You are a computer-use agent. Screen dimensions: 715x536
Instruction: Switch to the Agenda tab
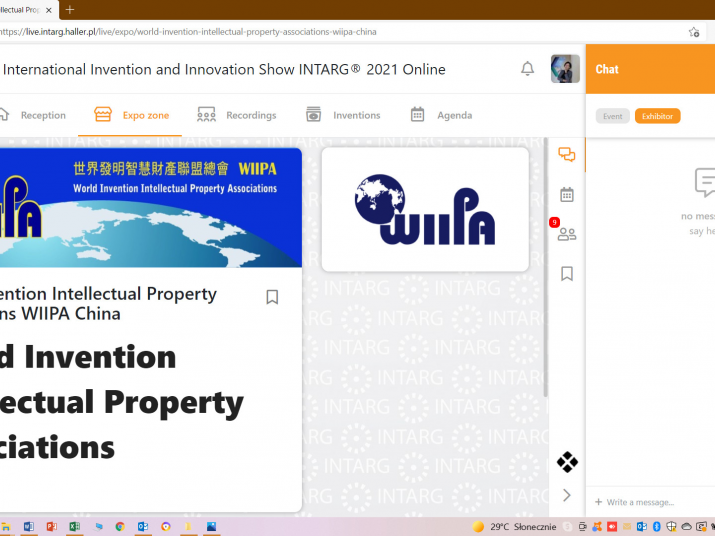tap(441, 115)
